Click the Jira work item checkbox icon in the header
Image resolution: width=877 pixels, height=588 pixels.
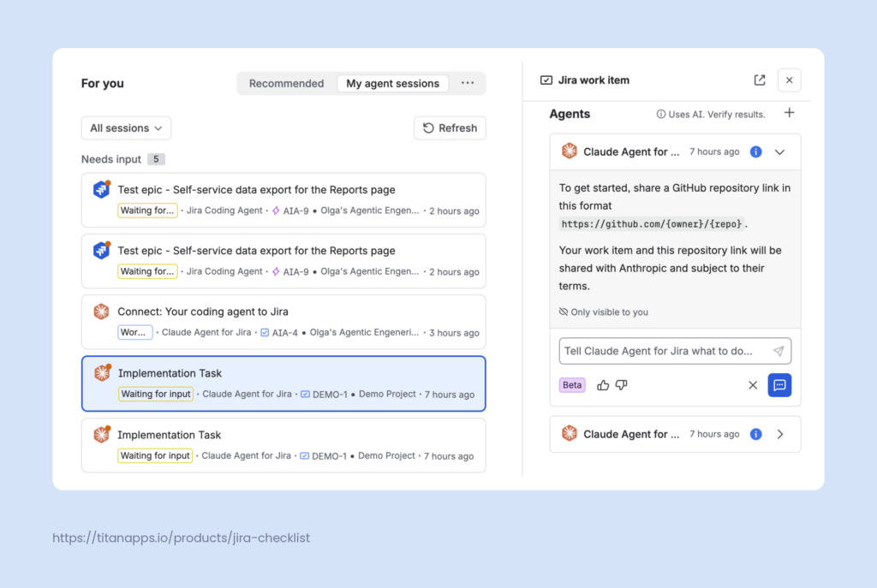(x=546, y=80)
